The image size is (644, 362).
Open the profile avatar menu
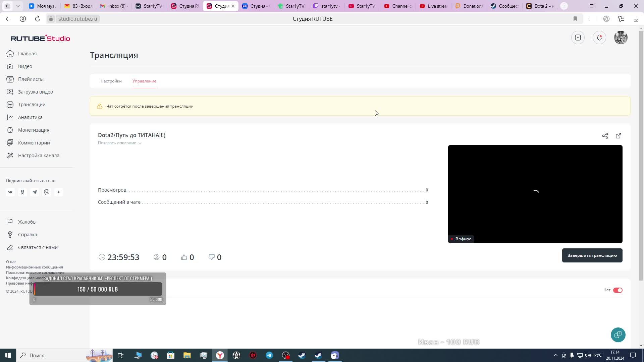click(x=621, y=38)
